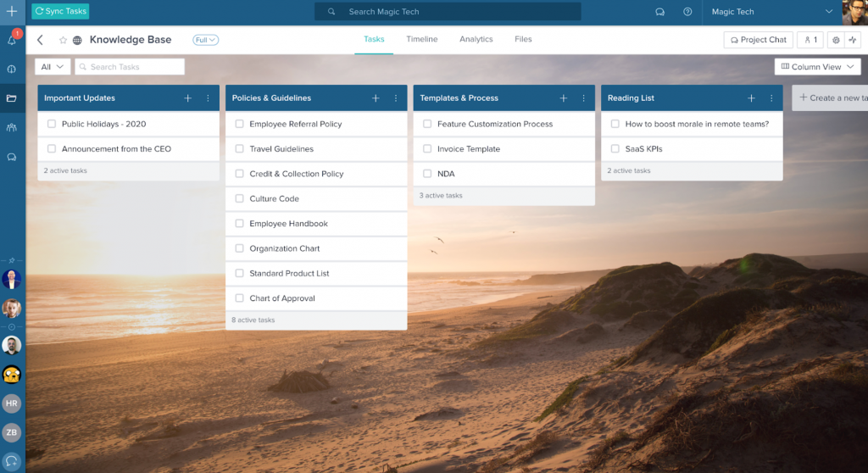Open the chat bubble icon in left sidebar
Screen dimensions: 868x473
tap(12, 158)
